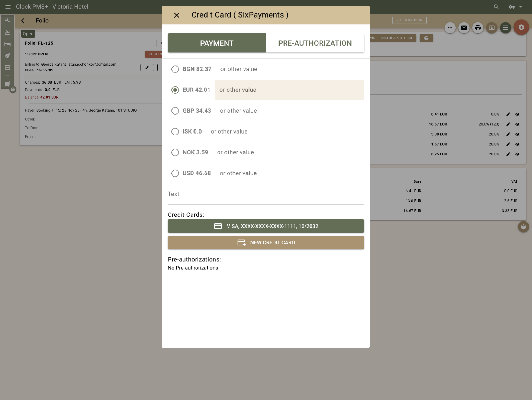Choose the NOK 3.59 currency option
Viewport: 532px width, 400px height.
175,152
